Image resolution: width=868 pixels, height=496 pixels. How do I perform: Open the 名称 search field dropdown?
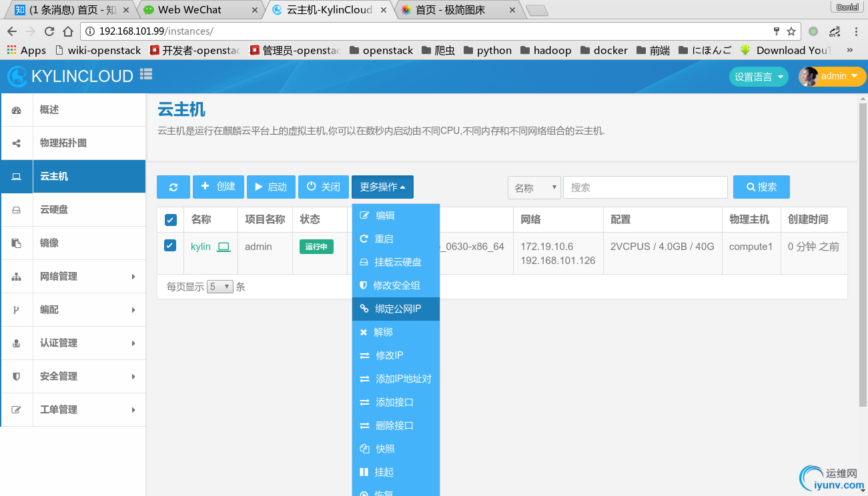pyautogui.click(x=534, y=187)
